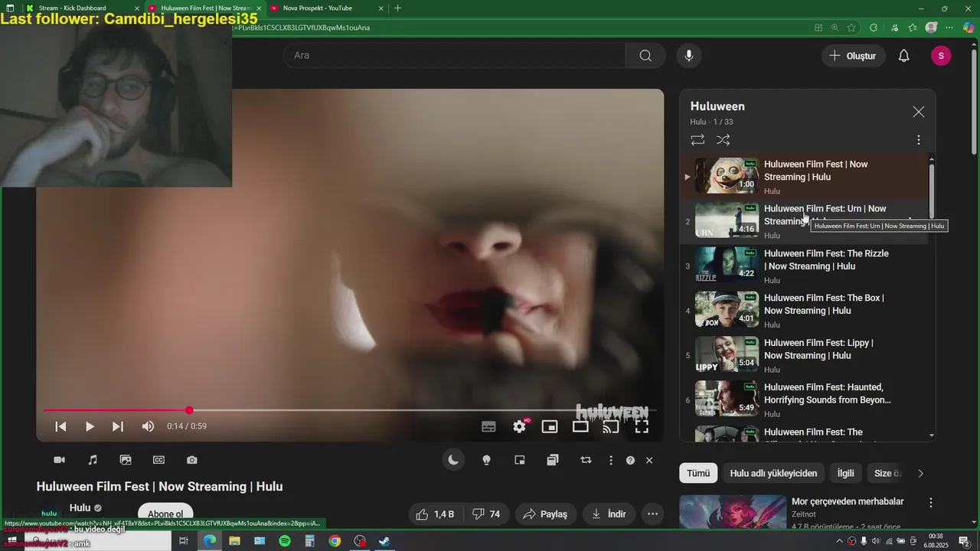980x551 pixels.
Task: Play the paused YouTube video
Action: coord(90,426)
